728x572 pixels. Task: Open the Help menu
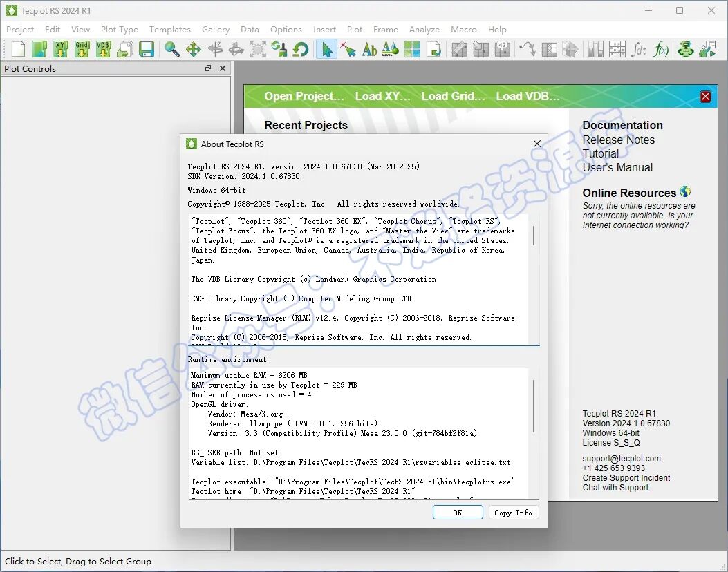click(497, 29)
